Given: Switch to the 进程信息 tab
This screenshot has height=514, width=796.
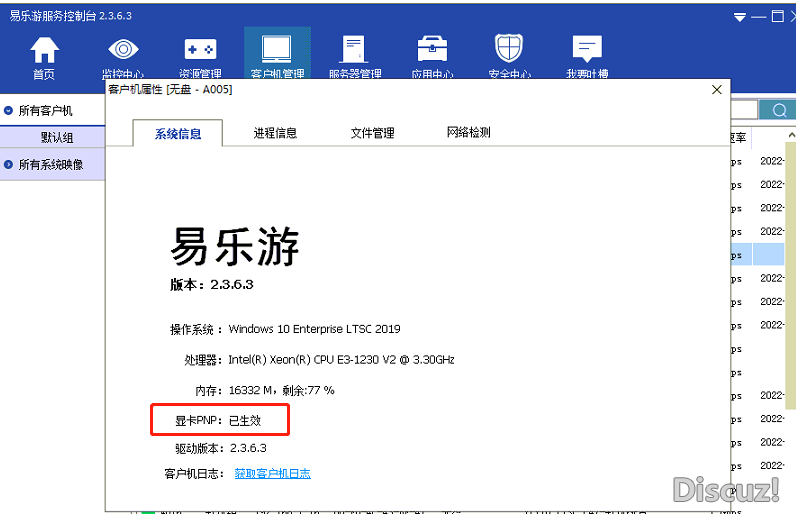Looking at the screenshot, I should pos(275,133).
